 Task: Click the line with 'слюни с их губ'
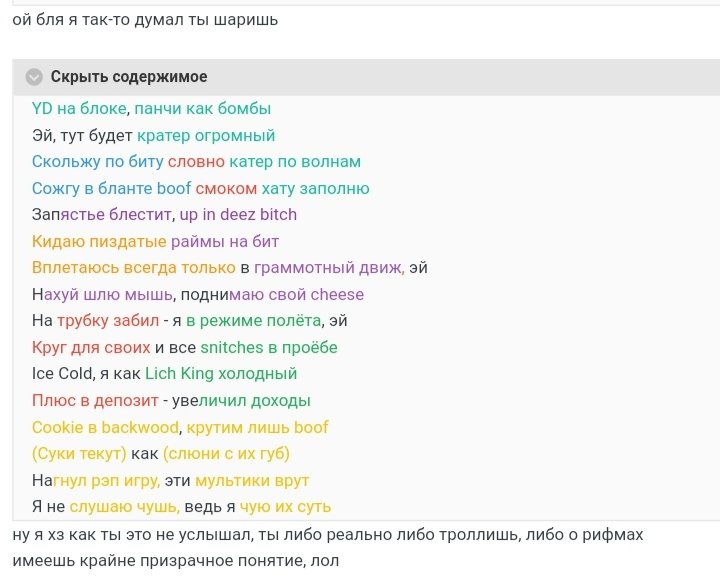click(160, 453)
